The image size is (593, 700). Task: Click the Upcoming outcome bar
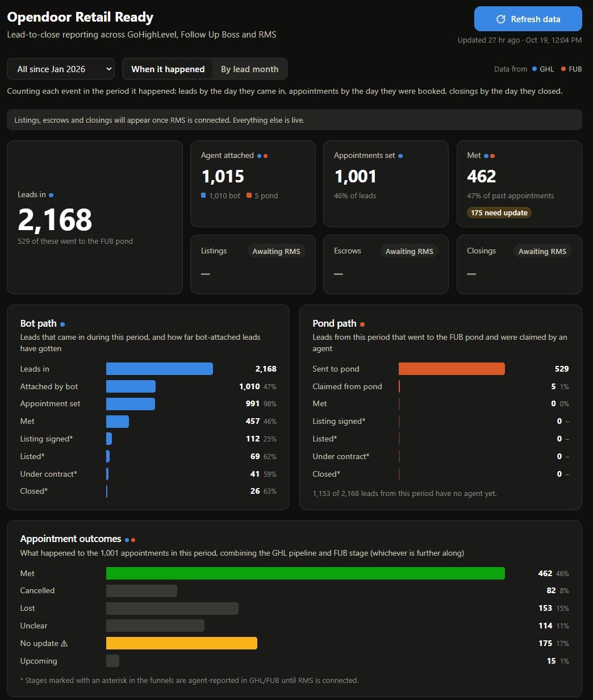(x=112, y=661)
